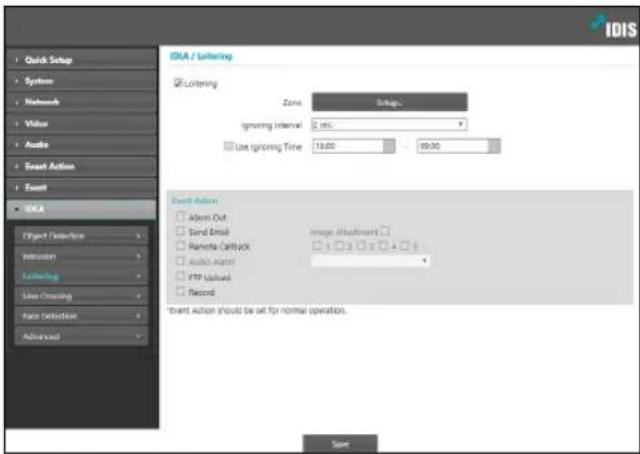
Task: Enable the FTP Upload checkbox
Action: (x=180, y=276)
